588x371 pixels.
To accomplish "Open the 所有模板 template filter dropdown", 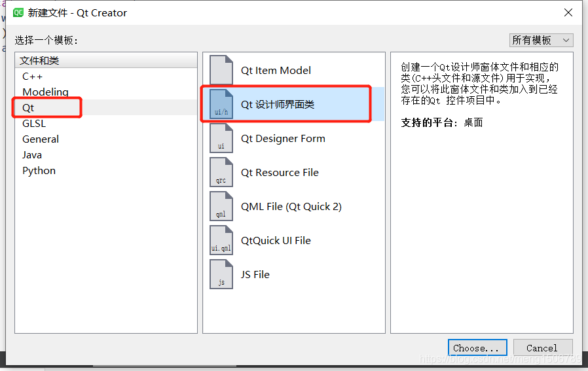I will point(541,40).
